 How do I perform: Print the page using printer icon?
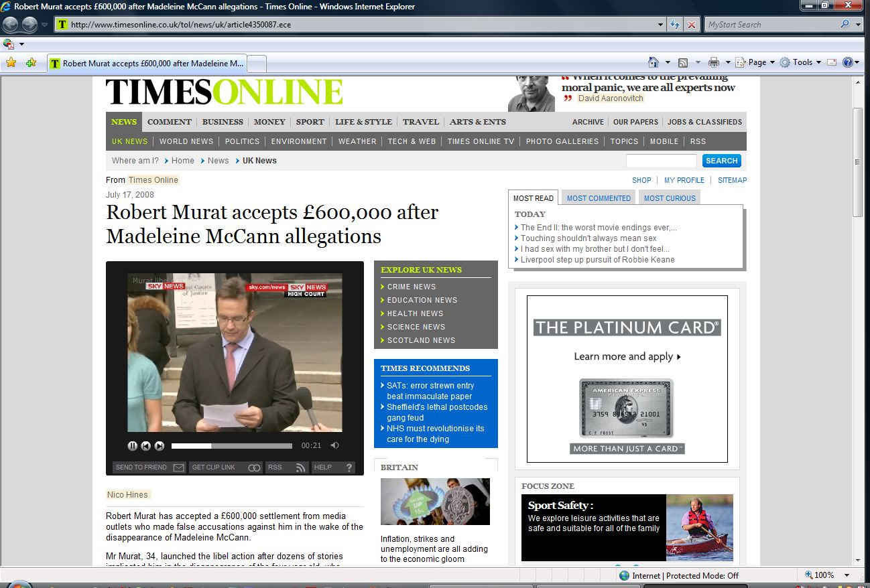click(714, 62)
